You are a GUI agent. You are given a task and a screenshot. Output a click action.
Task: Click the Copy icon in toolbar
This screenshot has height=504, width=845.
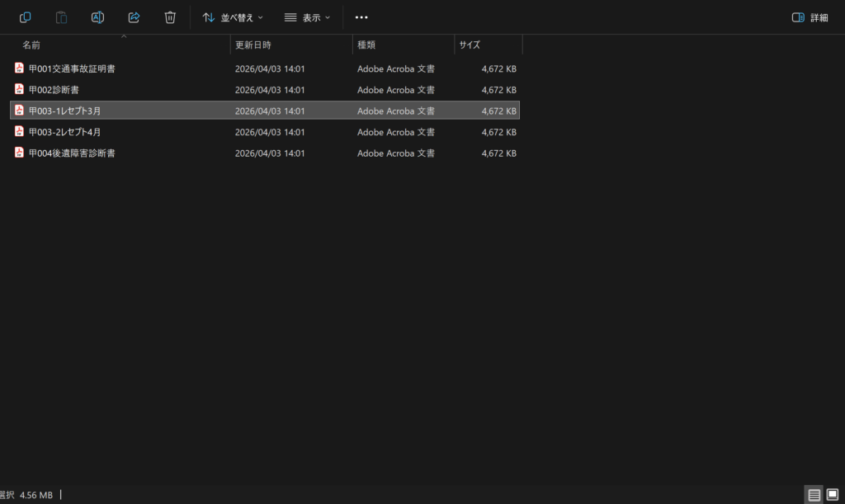[x=26, y=17]
